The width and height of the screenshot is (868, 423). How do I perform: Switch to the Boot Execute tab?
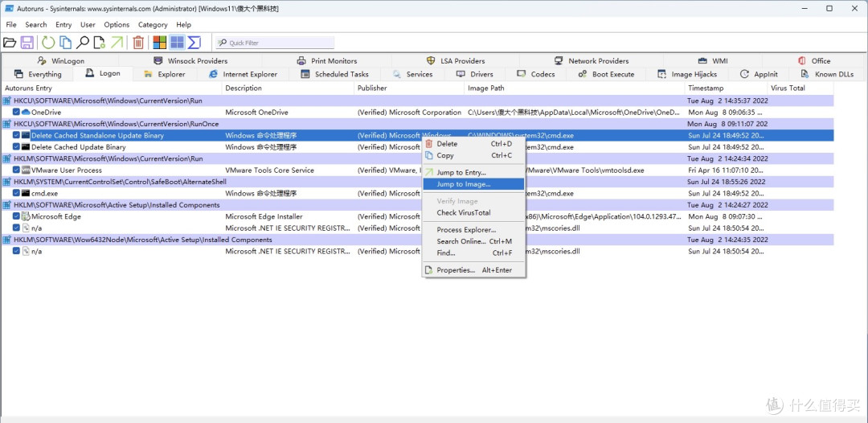click(x=606, y=74)
